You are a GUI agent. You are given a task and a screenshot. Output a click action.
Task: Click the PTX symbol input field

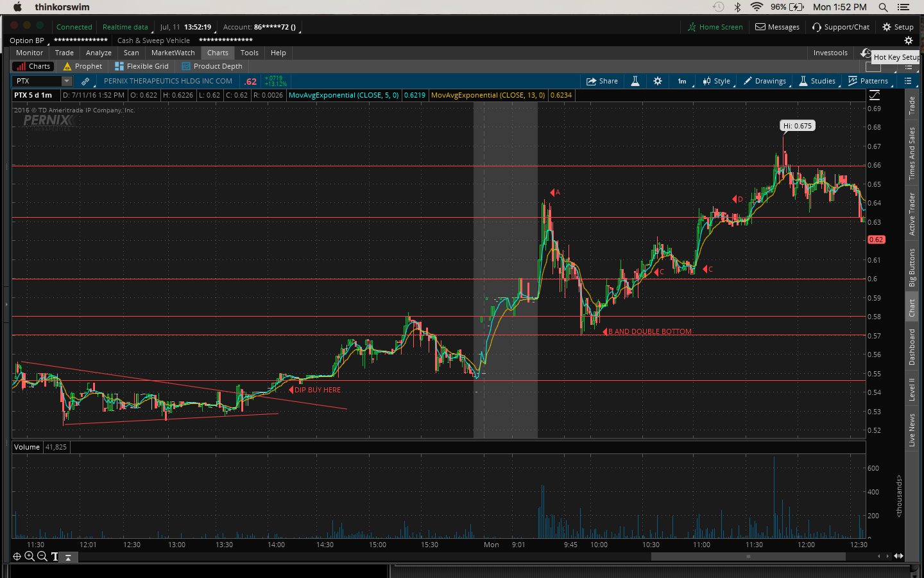37,81
